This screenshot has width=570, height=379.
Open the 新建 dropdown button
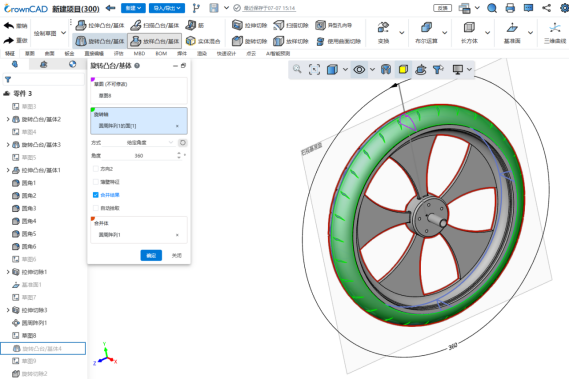pyautogui.click(x=133, y=8)
